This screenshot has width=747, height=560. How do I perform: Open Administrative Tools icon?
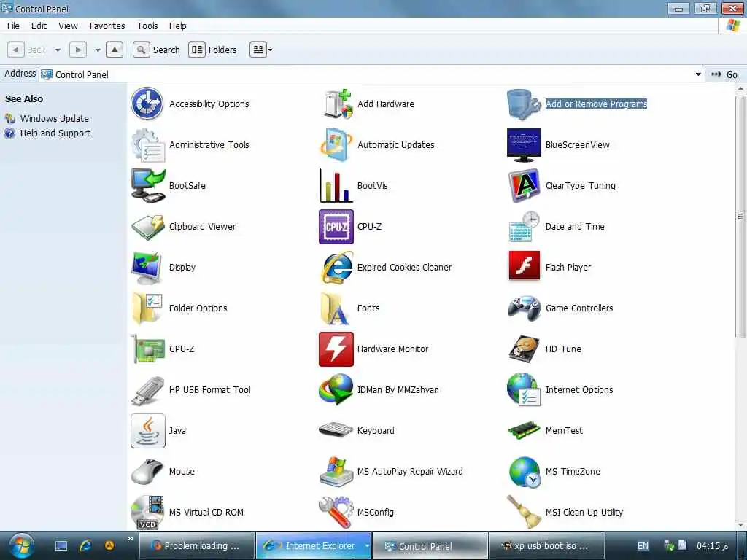[147, 145]
